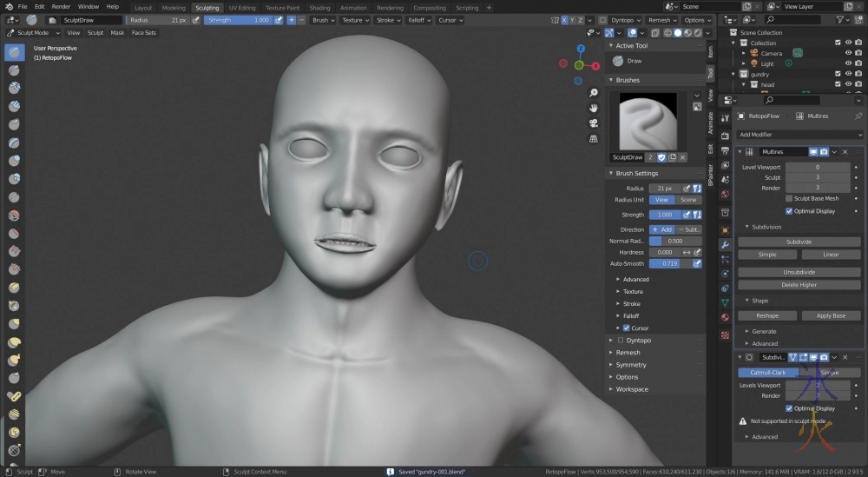Select the Draw brush in the left toolbar
Viewport: 868px width, 477px height.
click(15, 52)
